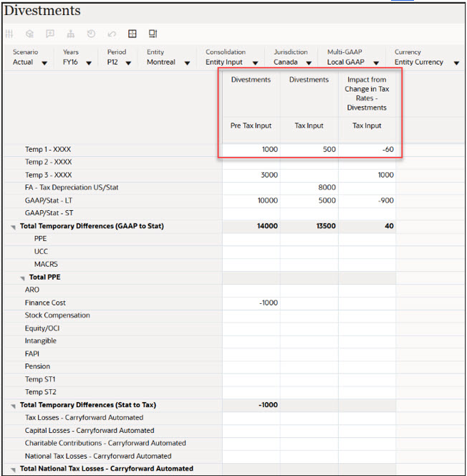Select FA - Tax Depreciation US/Stat row

(72, 187)
